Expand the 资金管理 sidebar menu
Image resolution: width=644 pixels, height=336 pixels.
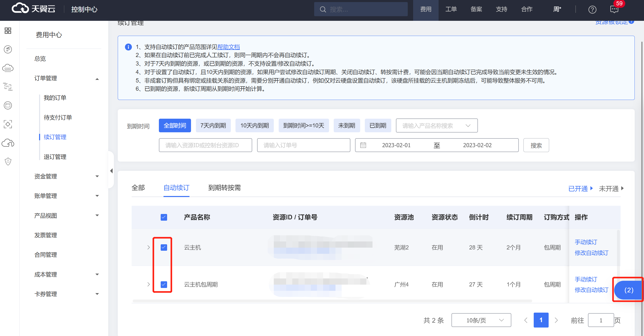coord(66,176)
